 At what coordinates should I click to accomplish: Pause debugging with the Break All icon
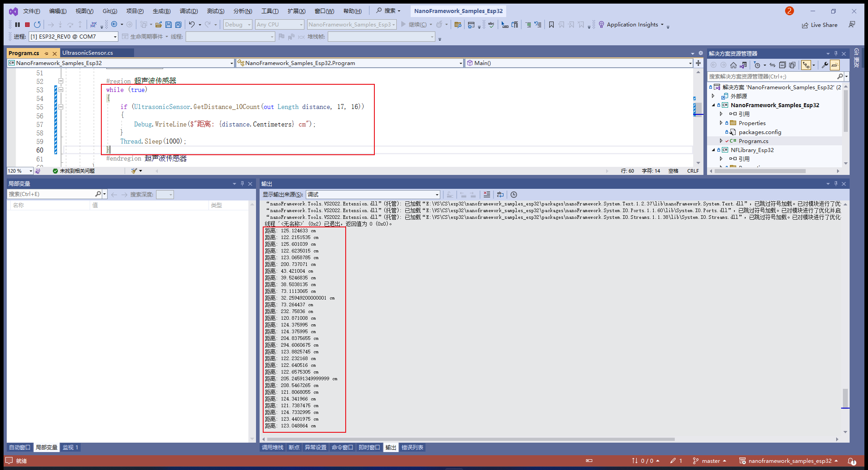tap(17, 25)
